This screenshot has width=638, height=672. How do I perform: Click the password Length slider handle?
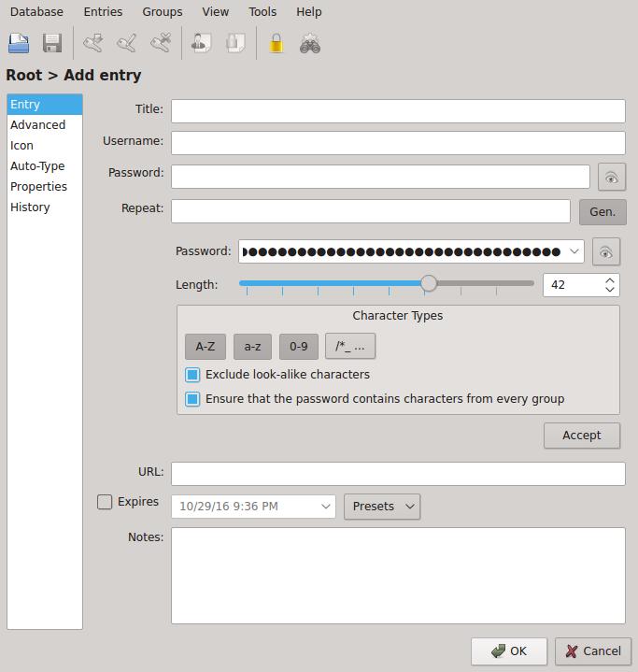(x=428, y=283)
